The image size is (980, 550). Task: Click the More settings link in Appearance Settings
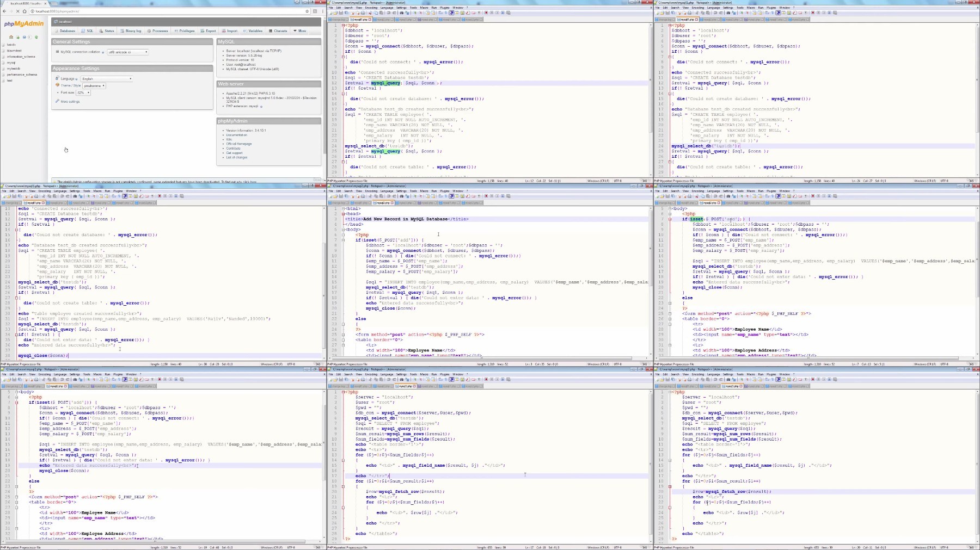pyautogui.click(x=70, y=102)
